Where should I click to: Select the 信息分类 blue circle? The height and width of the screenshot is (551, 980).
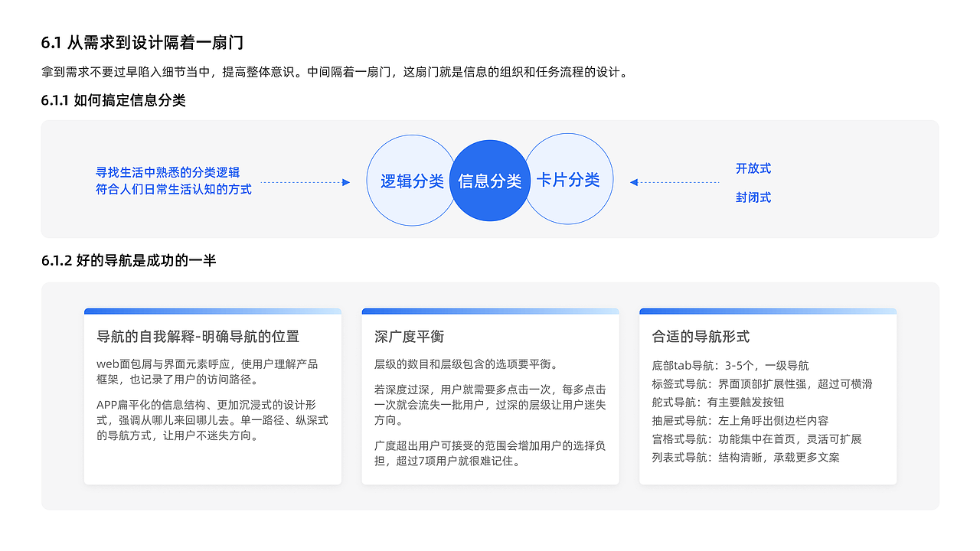[x=490, y=179]
